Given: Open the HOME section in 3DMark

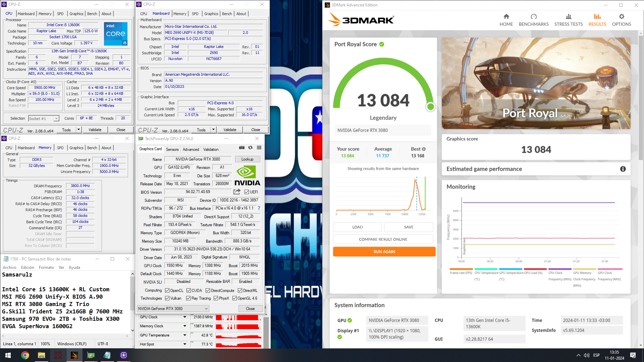Looking at the screenshot, I should coord(506,20).
